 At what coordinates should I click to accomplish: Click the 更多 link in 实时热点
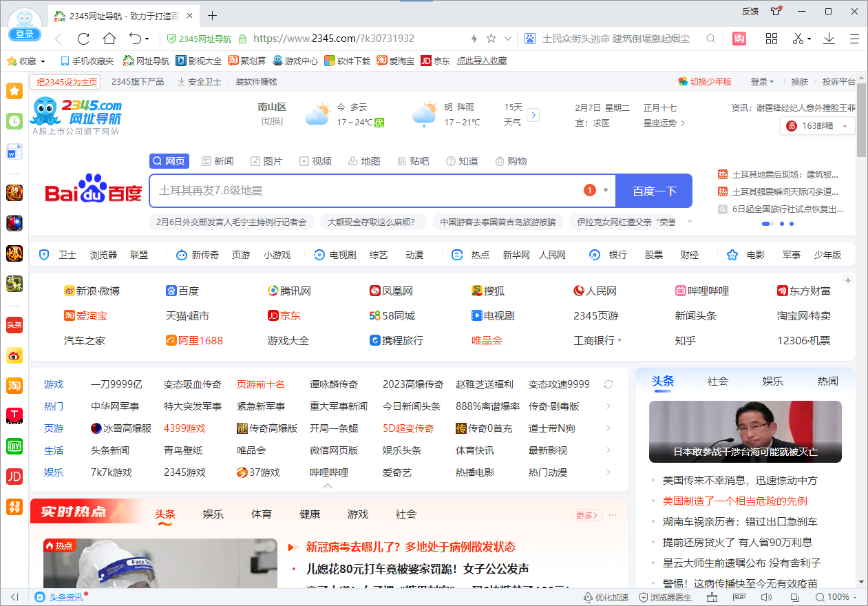coord(587,514)
